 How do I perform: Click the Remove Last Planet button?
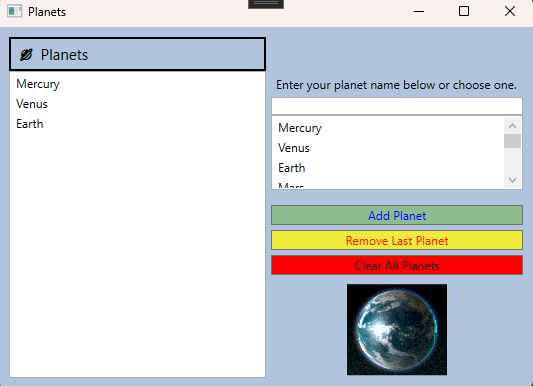tap(397, 240)
